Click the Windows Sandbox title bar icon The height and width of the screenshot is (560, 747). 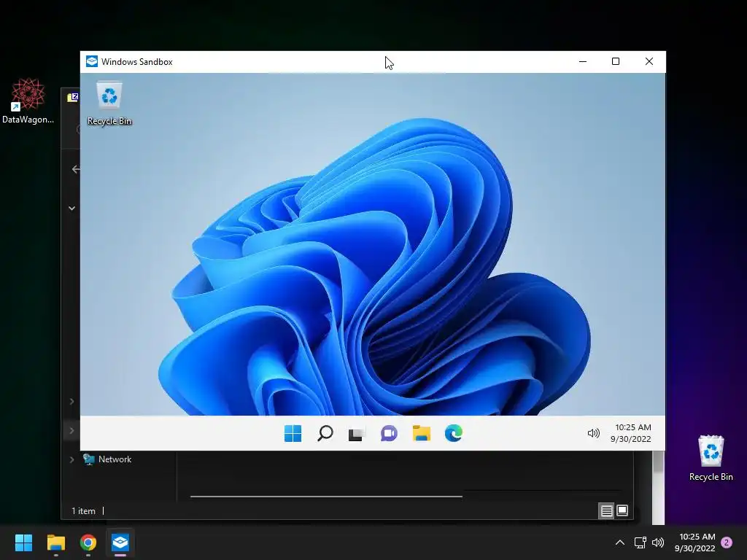(92, 61)
